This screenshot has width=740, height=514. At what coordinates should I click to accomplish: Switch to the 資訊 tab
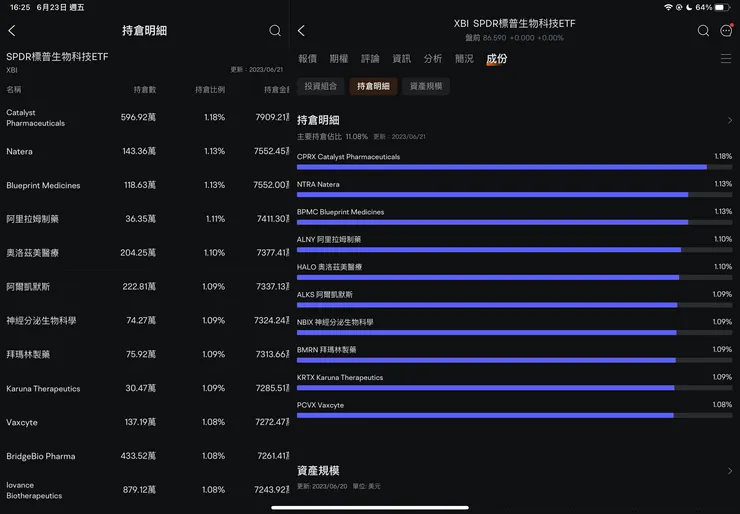click(401, 59)
